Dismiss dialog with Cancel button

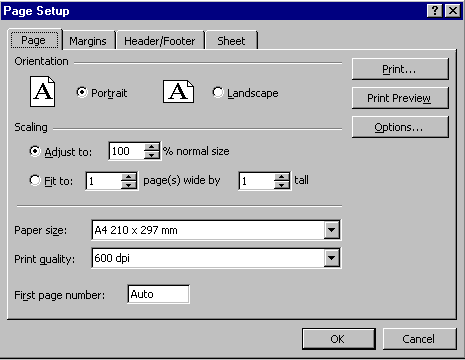419,339
